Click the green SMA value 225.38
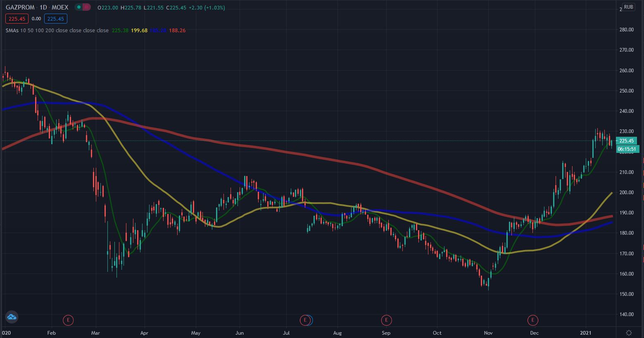The width and height of the screenshot is (644, 338). coord(120,31)
